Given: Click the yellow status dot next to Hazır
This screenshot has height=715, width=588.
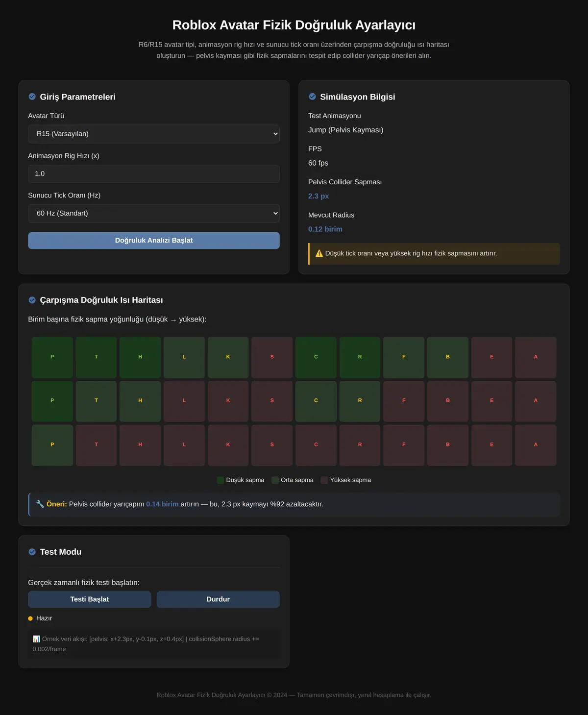Looking at the screenshot, I should click(x=30, y=618).
